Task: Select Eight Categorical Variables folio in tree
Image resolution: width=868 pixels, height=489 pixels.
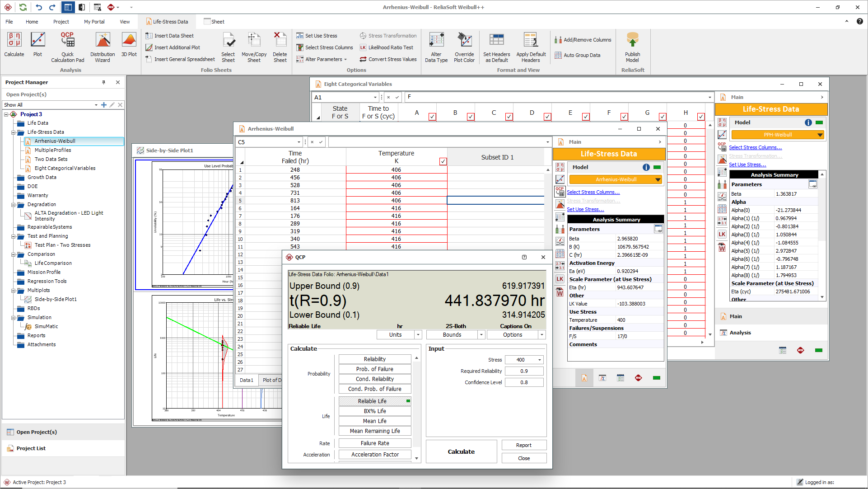Action: pyautogui.click(x=65, y=168)
